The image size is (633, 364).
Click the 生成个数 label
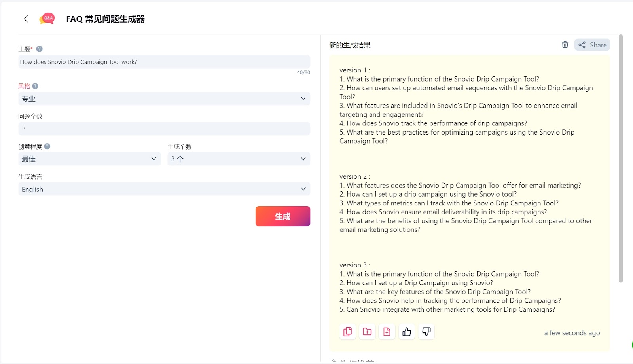click(x=180, y=147)
